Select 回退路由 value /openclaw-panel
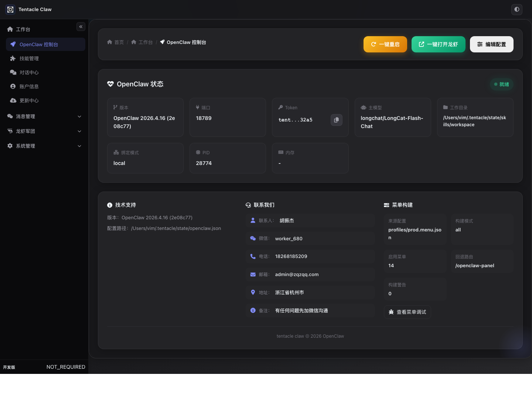Screen dimensions: 532x406 tap(475, 265)
